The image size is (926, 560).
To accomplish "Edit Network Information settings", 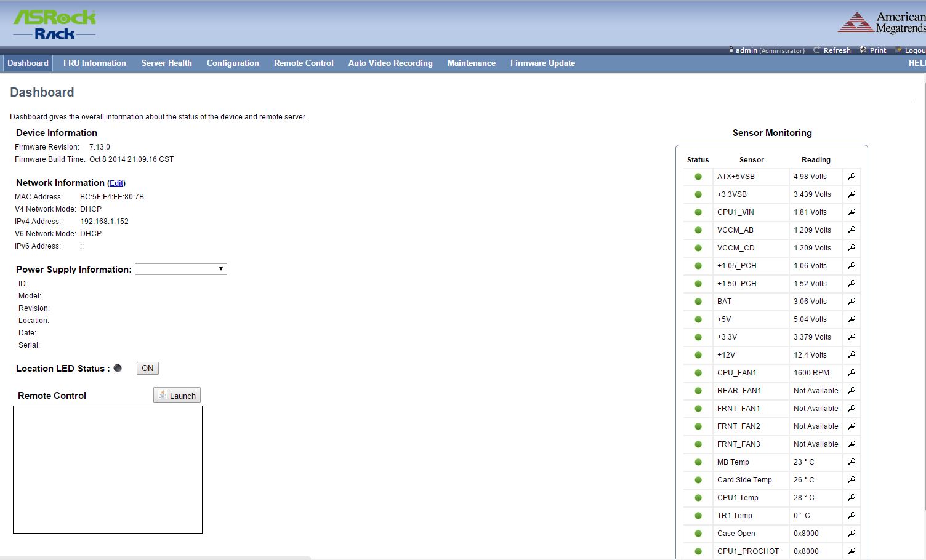I will tap(116, 183).
